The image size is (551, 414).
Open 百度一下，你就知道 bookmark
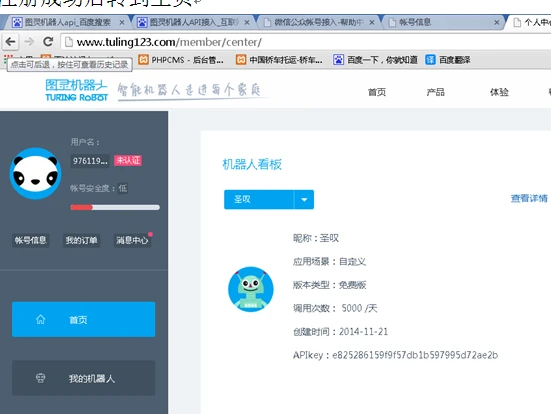(376, 60)
